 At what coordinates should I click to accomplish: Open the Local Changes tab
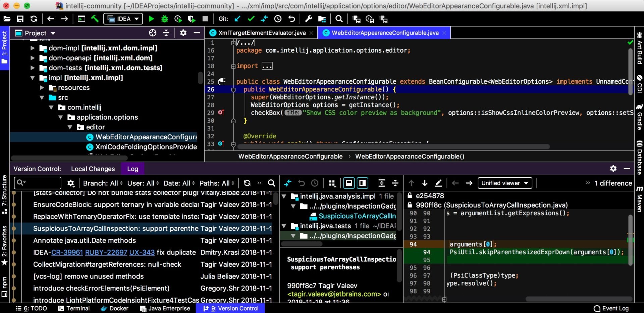coord(93,169)
